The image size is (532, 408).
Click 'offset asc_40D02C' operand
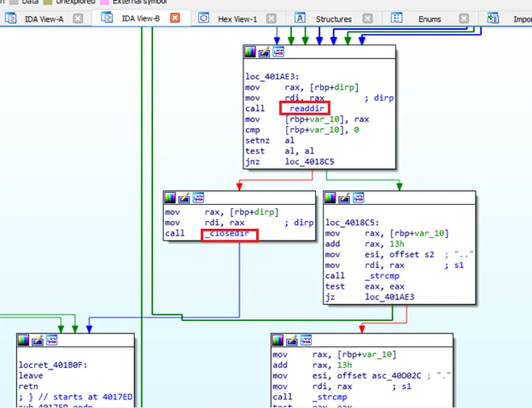pyautogui.click(x=379, y=375)
